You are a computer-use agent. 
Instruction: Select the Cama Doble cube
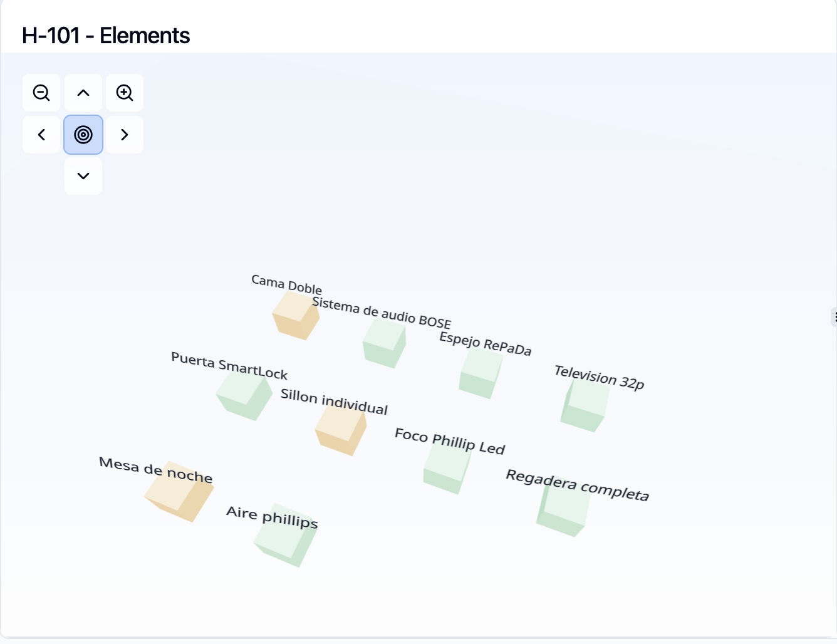296,316
